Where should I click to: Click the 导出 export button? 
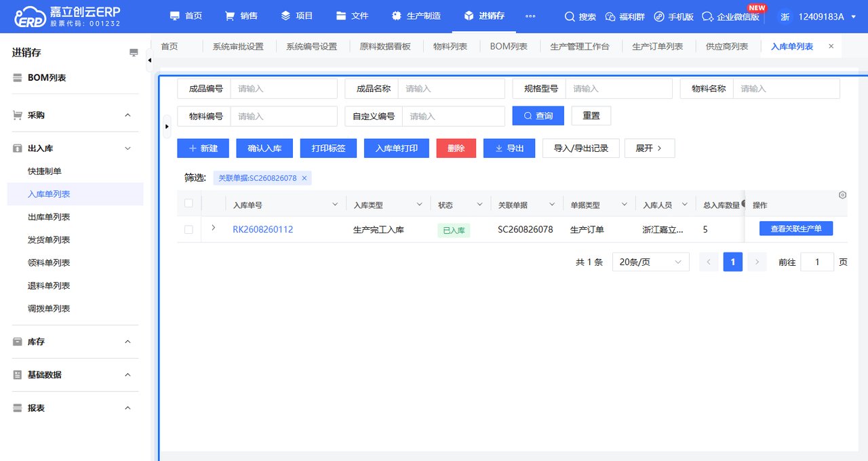click(509, 148)
